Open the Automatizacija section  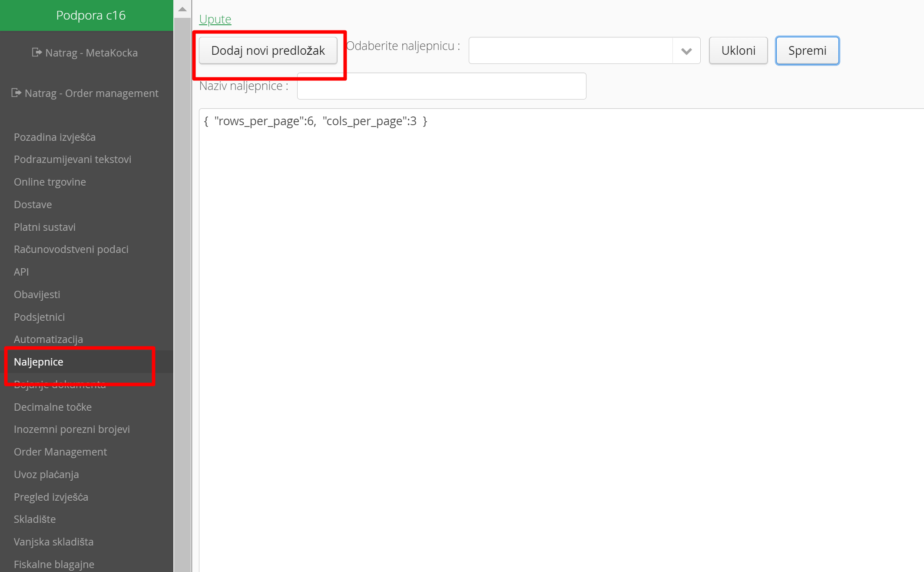(x=48, y=339)
